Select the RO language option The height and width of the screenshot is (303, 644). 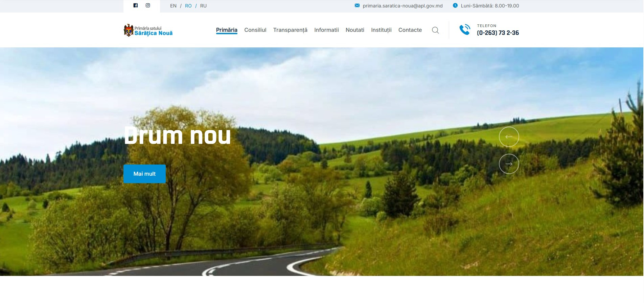[188, 6]
